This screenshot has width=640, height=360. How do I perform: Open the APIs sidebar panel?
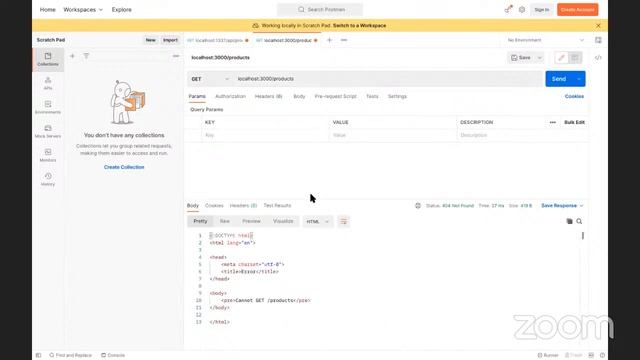coord(48,83)
